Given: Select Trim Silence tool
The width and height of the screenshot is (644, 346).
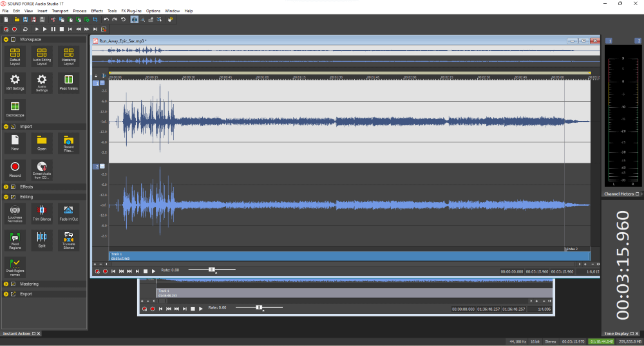Looking at the screenshot, I should pyautogui.click(x=42, y=213).
